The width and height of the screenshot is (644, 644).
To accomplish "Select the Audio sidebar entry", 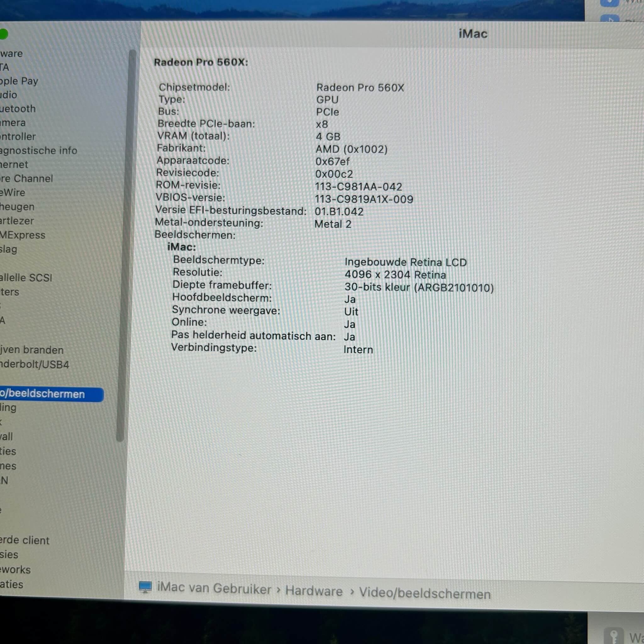I will pos(8,95).
